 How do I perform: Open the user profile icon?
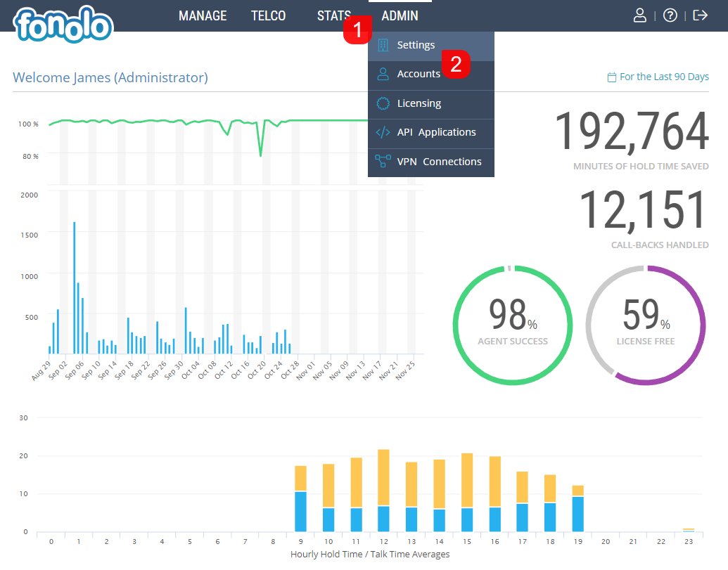(x=640, y=15)
